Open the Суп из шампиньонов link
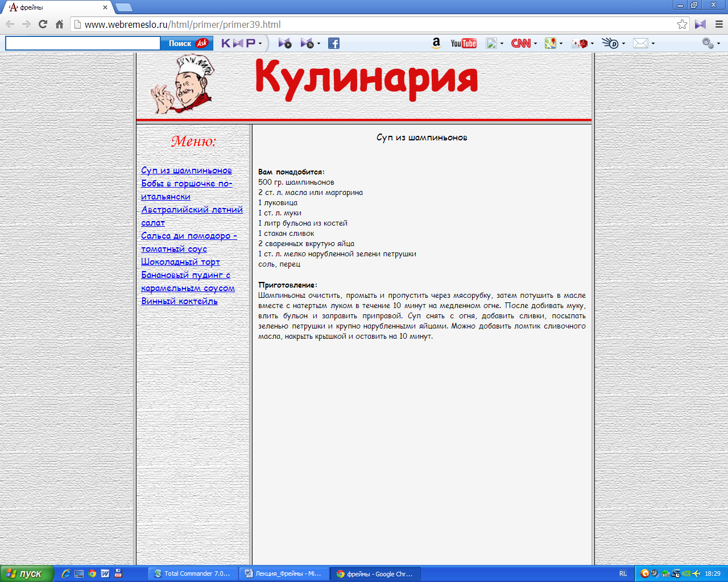Viewport: 728px width, 582px height. point(187,170)
